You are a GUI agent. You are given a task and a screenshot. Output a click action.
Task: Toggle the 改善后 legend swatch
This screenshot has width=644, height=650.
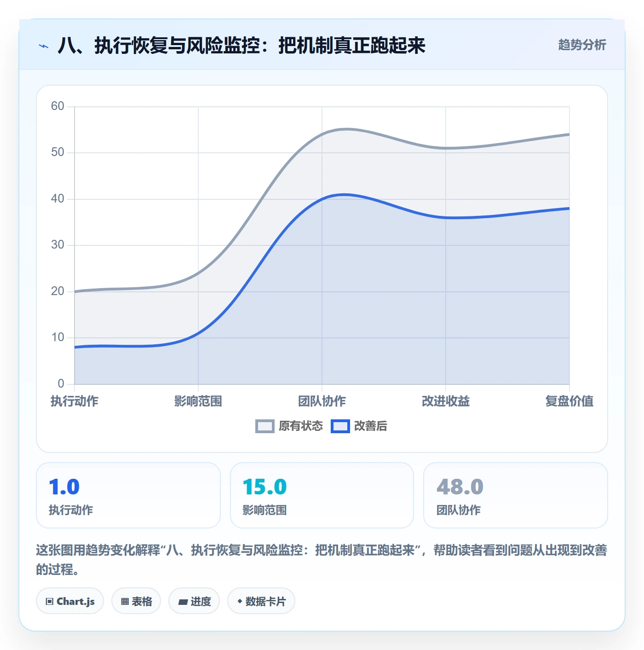click(x=340, y=426)
